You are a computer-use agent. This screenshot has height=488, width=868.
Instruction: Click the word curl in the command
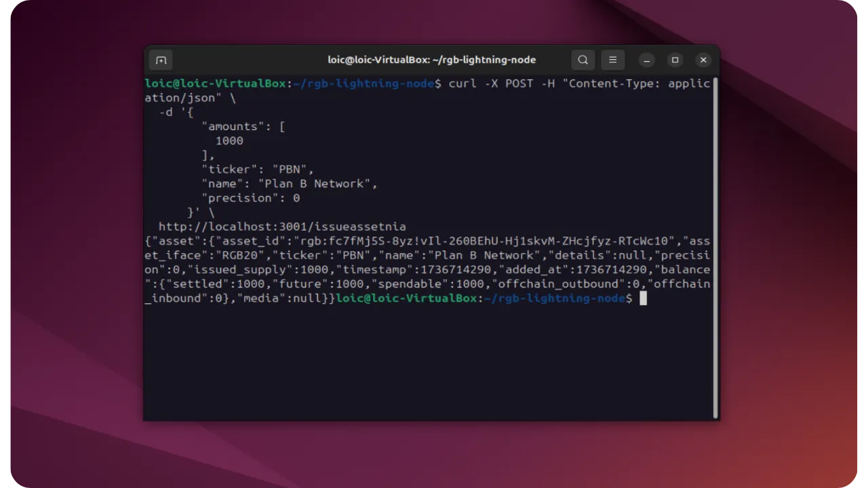462,83
